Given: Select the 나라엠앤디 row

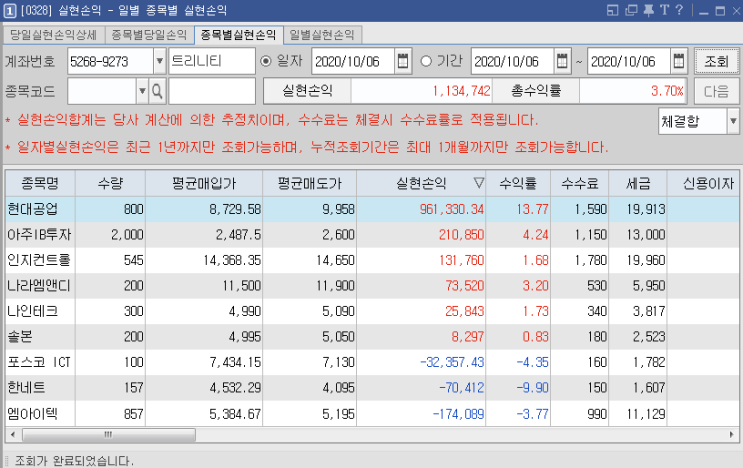Looking at the screenshot, I should (x=372, y=286).
